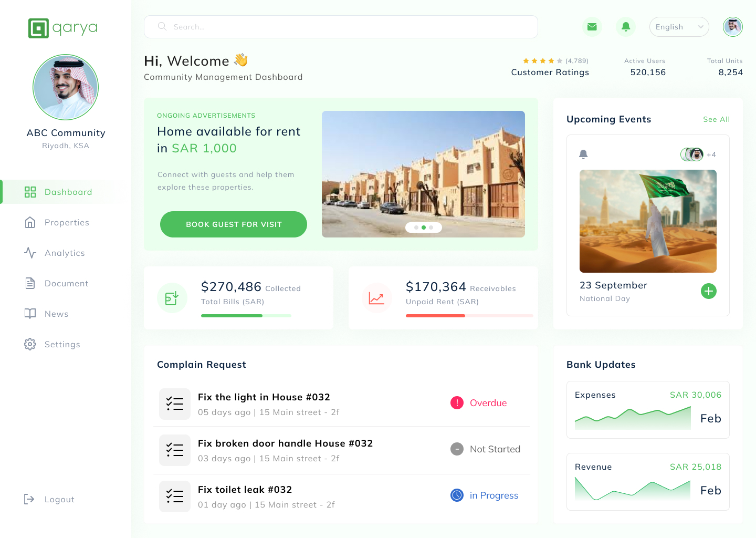756x538 pixels.
Task: Click the Unpaid Rent chart icon
Action: tap(376, 298)
